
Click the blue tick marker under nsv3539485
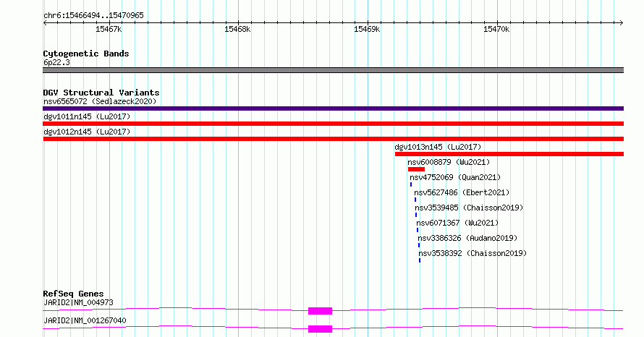click(x=416, y=215)
